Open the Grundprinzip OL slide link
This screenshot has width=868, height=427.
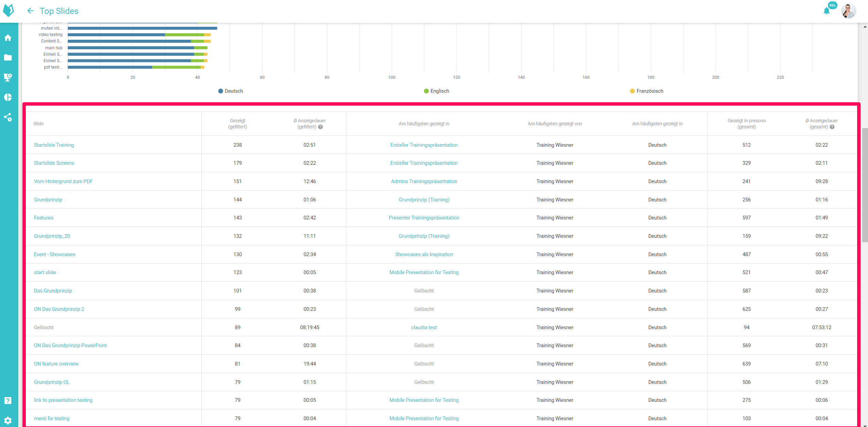(52, 382)
